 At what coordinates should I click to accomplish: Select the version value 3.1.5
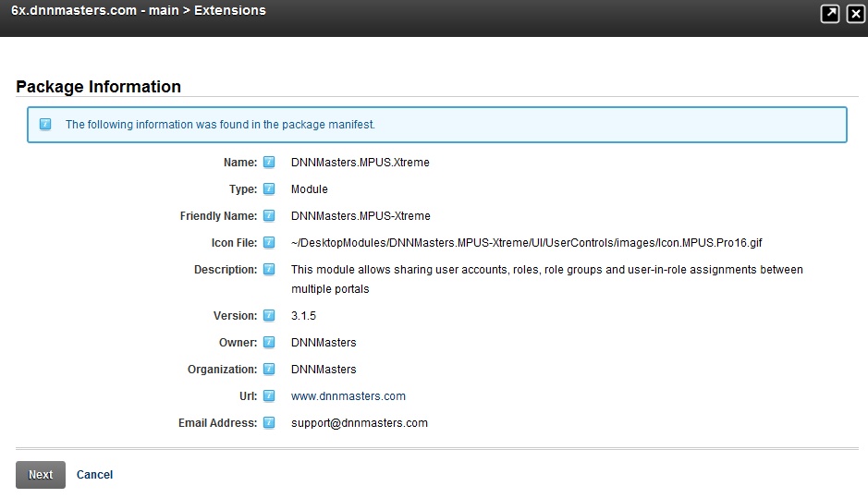[x=303, y=316]
